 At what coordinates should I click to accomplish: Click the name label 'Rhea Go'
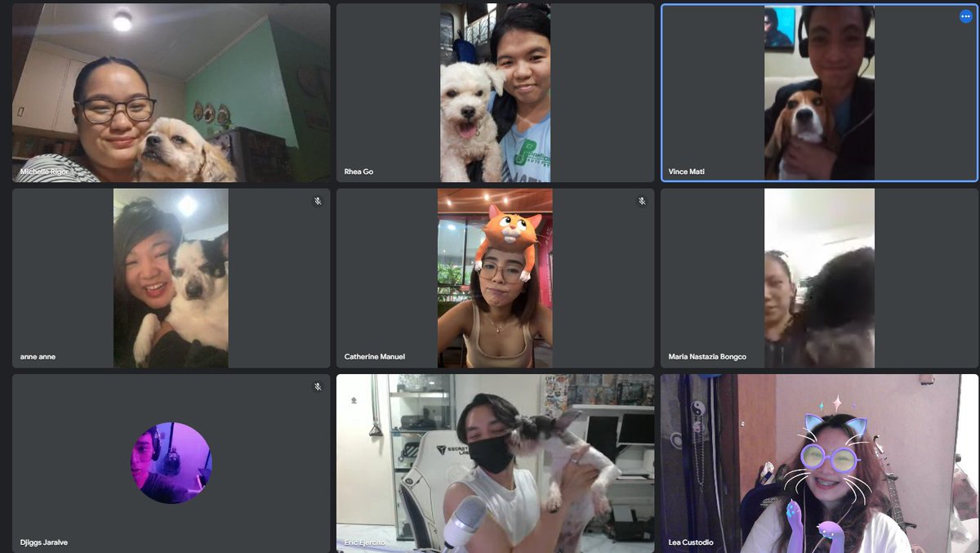point(359,172)
